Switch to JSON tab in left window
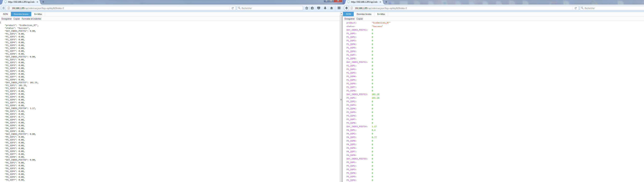 click(x=5, y=14)
